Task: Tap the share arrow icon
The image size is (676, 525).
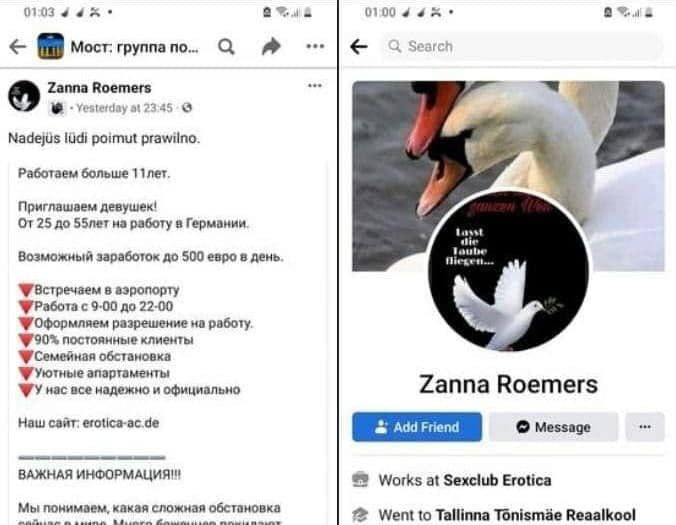Action: (271, 46)
